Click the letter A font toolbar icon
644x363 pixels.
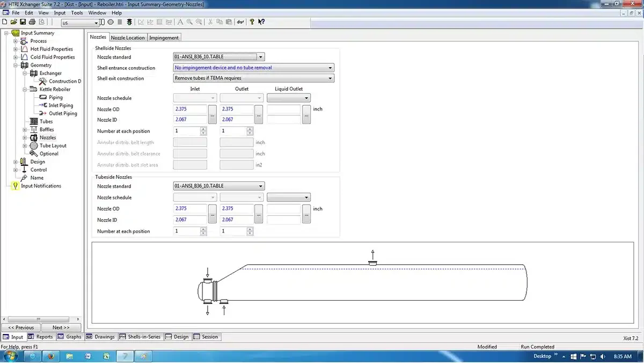click(180, 22)
